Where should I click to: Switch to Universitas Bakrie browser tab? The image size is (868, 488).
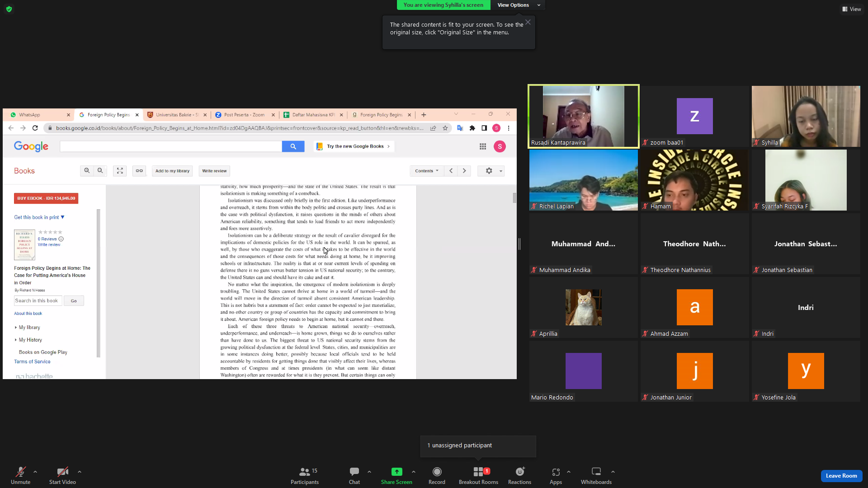[177, 115]
